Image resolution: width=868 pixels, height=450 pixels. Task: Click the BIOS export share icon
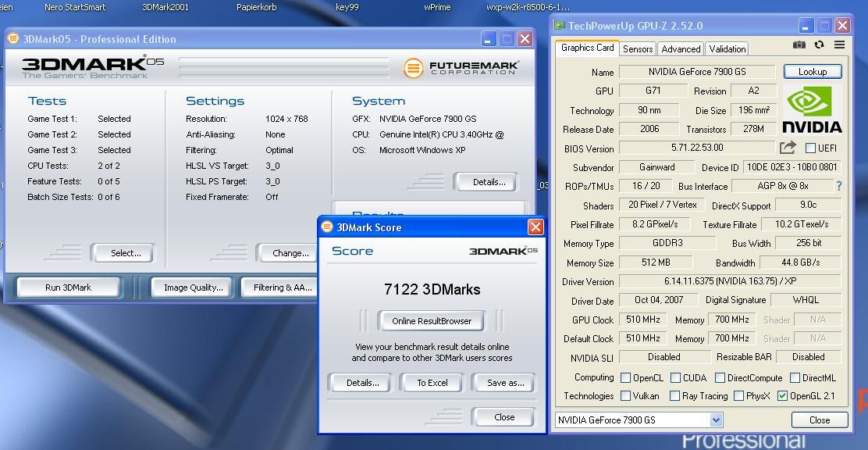[x=788, y=148]
